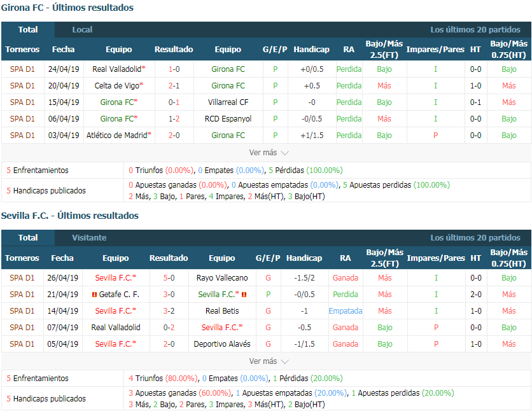Click Empatada in Real Betis row

point(346,311)
